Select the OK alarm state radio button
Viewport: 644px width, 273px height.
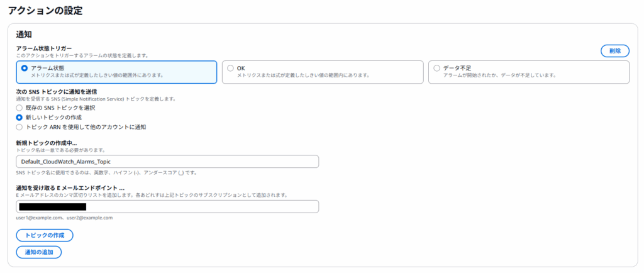230,68
